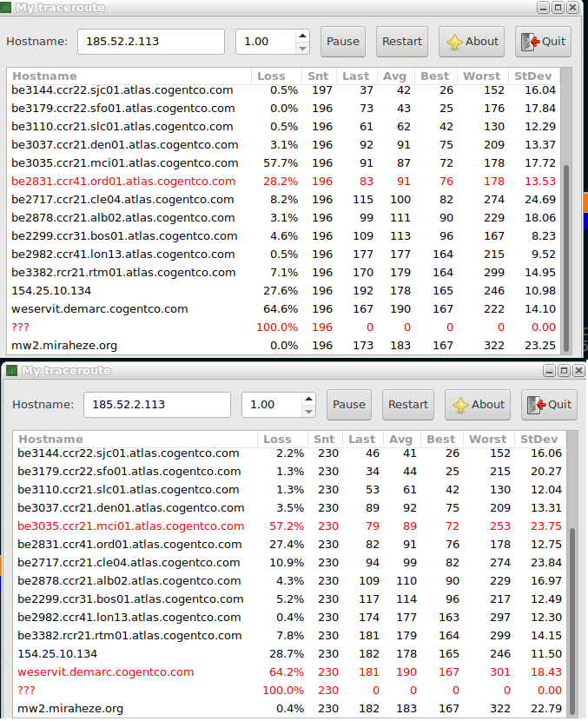Click the star icon on the upper window's About button
This screenshot has width=588, height=721.
pos(454,42)
